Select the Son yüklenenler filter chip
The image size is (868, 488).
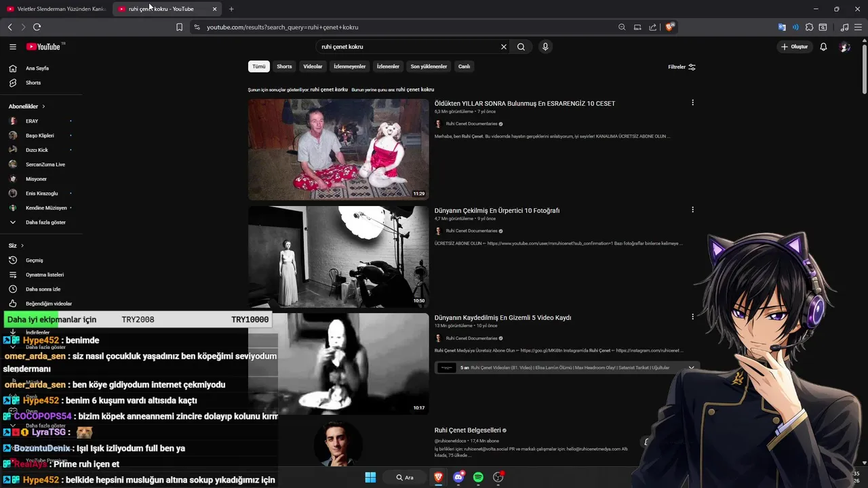click(x=429, y=66)
